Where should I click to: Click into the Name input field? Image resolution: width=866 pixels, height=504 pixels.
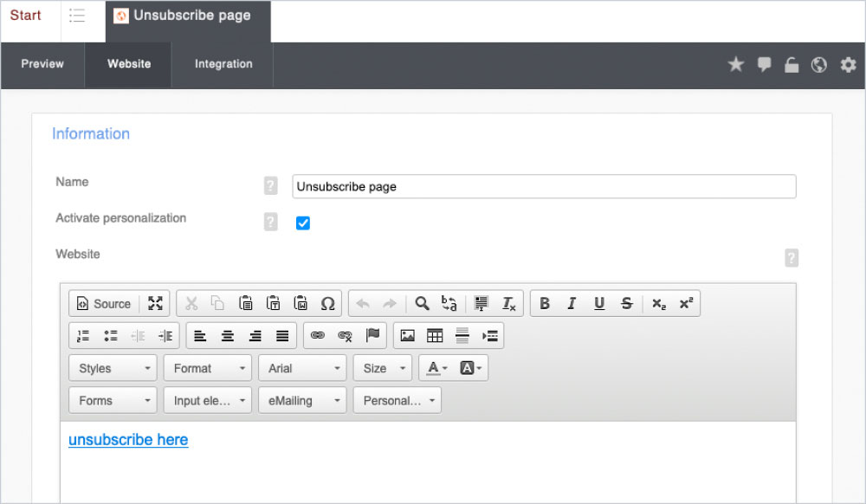544,186
